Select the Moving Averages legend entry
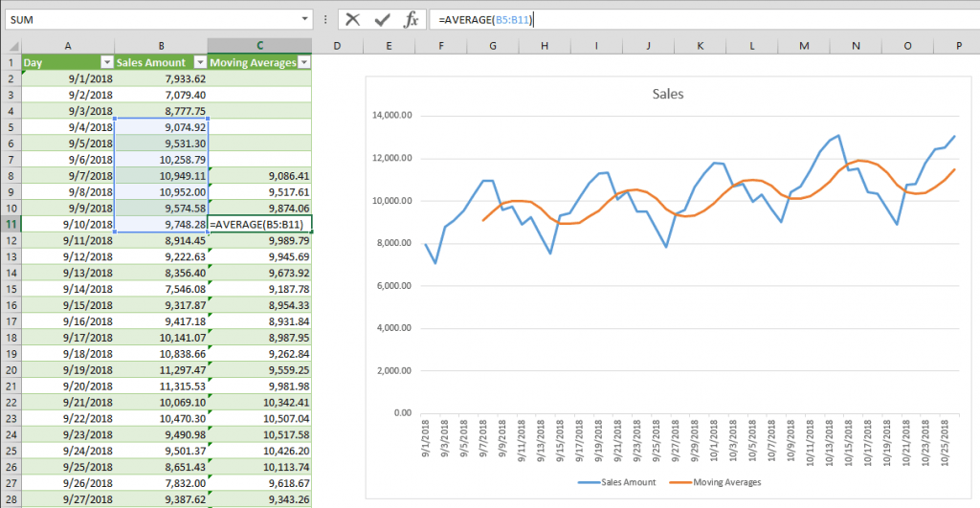Image resolution: width=980 pixels, height=508 pixels. pos(715,482)
